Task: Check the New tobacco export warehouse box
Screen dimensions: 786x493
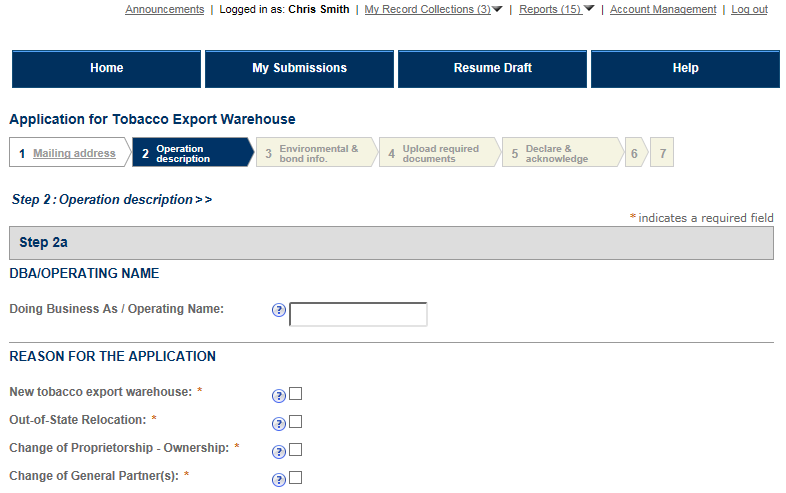Action: pos(296,394)
